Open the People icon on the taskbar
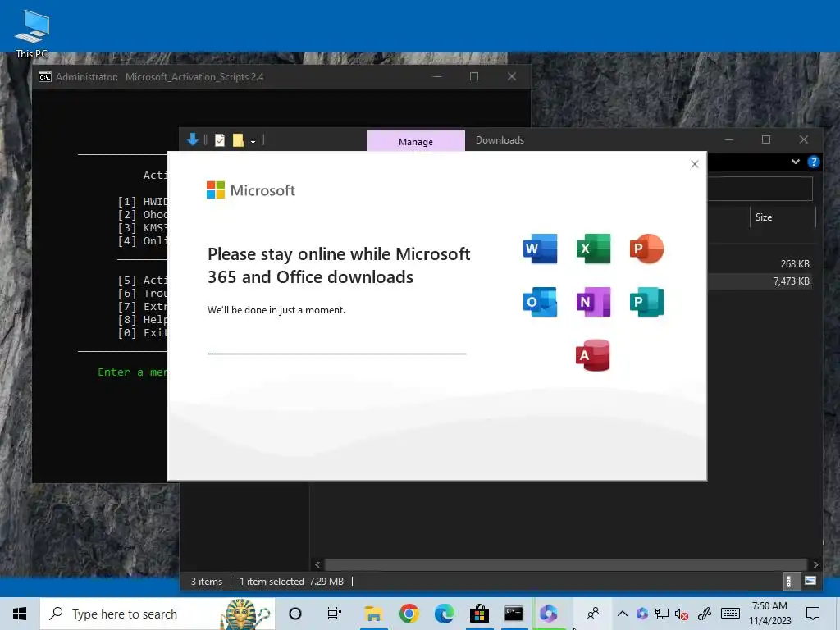This screenshot has width=840, height=630. pyautogui.click(x=593, y=614)
